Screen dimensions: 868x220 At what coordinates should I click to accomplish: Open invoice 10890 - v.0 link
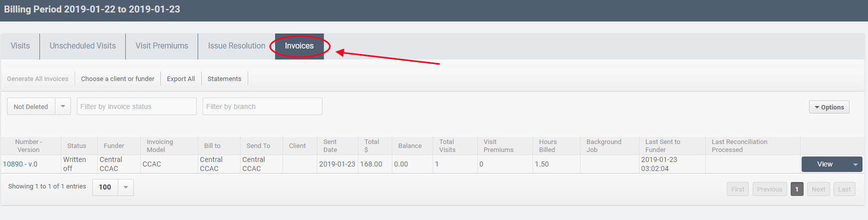pyautogui.click(x=20, y=164)
